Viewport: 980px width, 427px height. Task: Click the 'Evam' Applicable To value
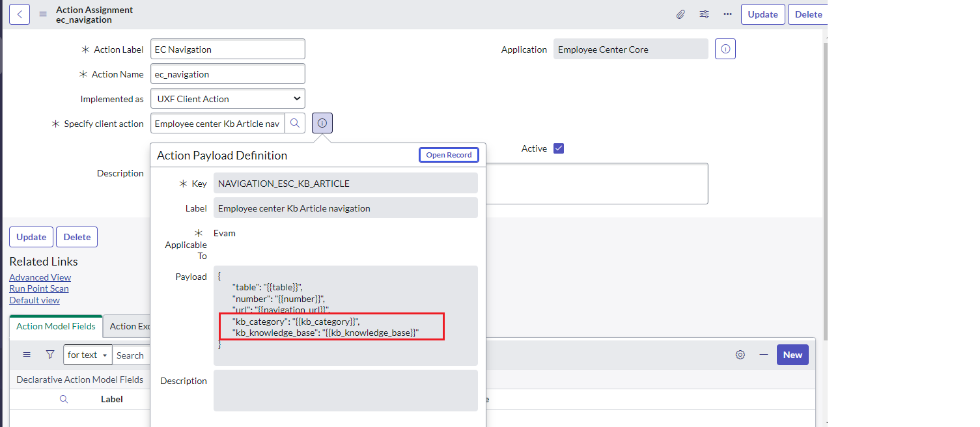[x=225, y=233]
